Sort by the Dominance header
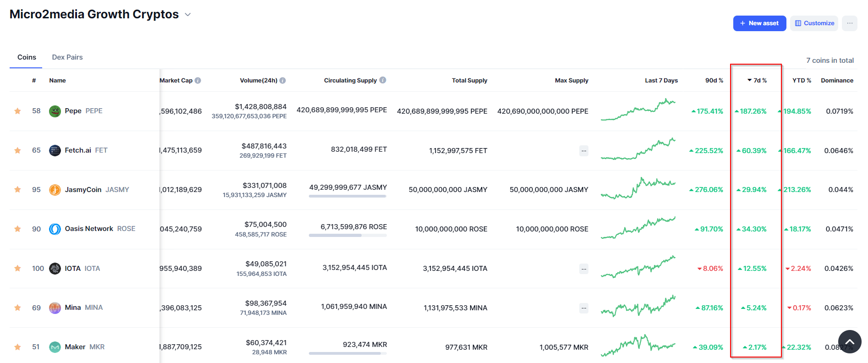Screen dimensions: 868x363 point(837,81)
